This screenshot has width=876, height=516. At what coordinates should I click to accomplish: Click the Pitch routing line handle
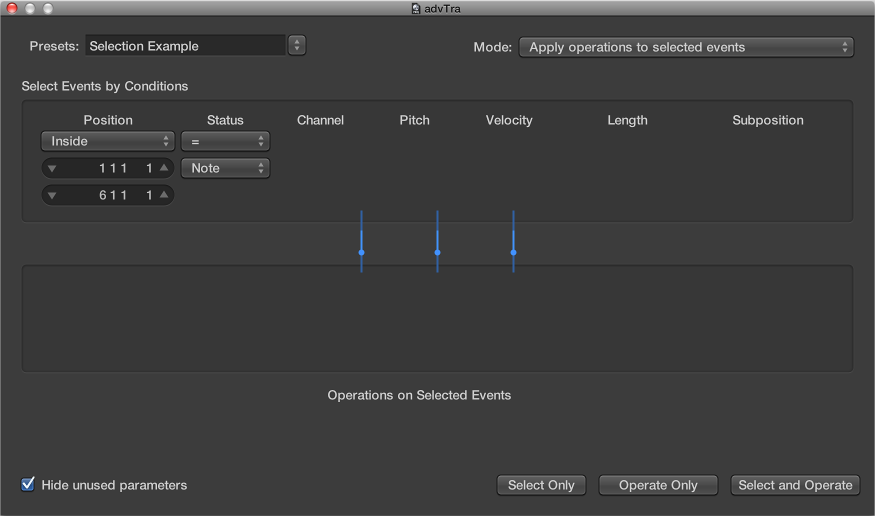tap(437, 252)
